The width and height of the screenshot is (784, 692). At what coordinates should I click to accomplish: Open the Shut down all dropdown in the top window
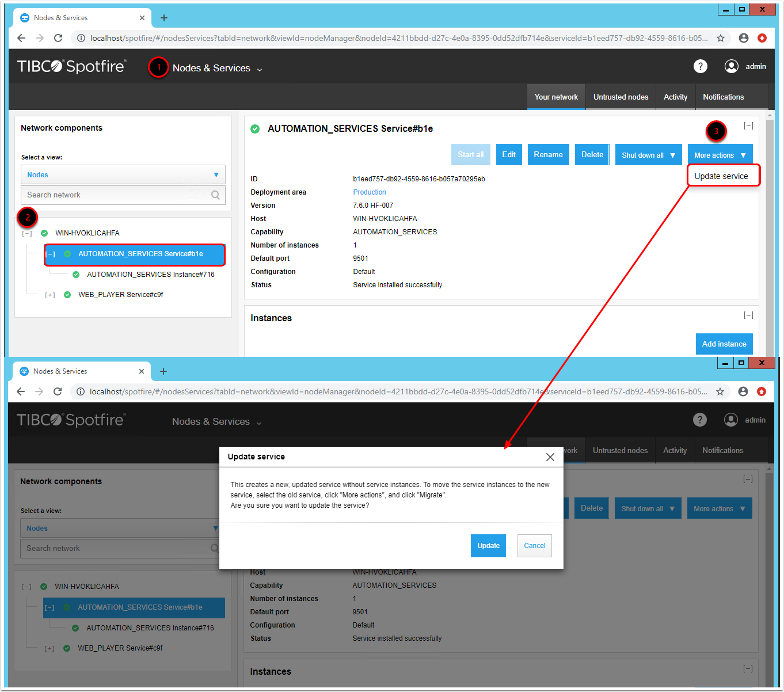pyautogui.click(x=649, y=155)
